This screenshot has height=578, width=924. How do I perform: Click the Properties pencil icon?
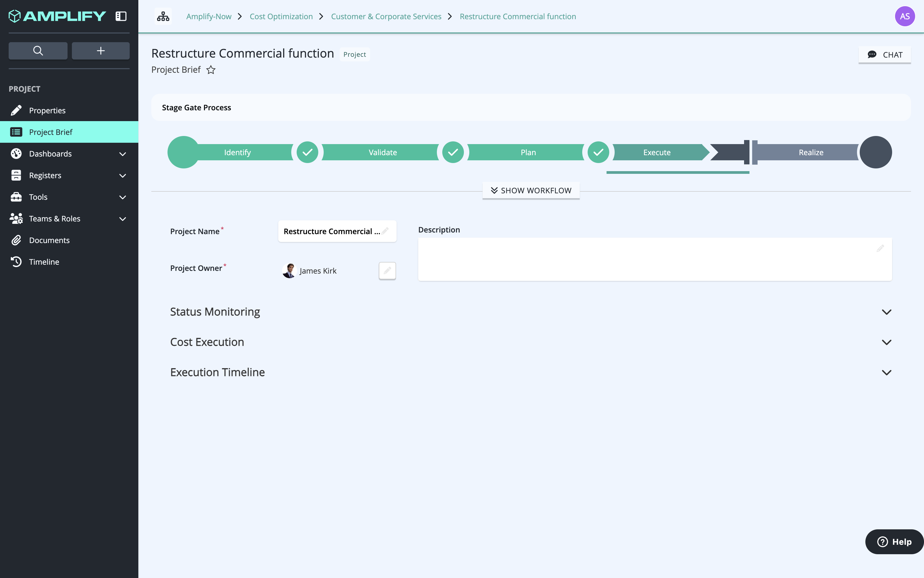[x=16, y=111]
